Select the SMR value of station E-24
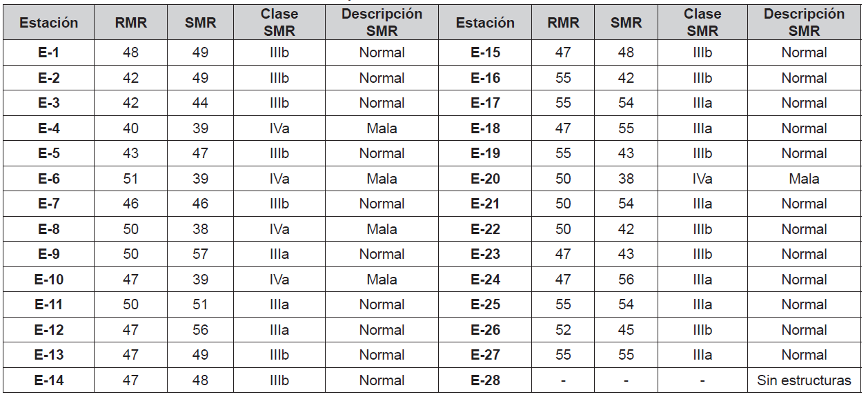This screenshot has width=868, height=399. click(x=626, y=280)
